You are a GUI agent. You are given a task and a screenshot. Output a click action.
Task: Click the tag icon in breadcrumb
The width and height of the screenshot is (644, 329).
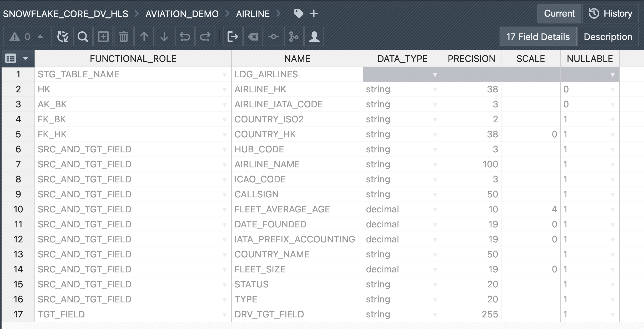point(299,13)
